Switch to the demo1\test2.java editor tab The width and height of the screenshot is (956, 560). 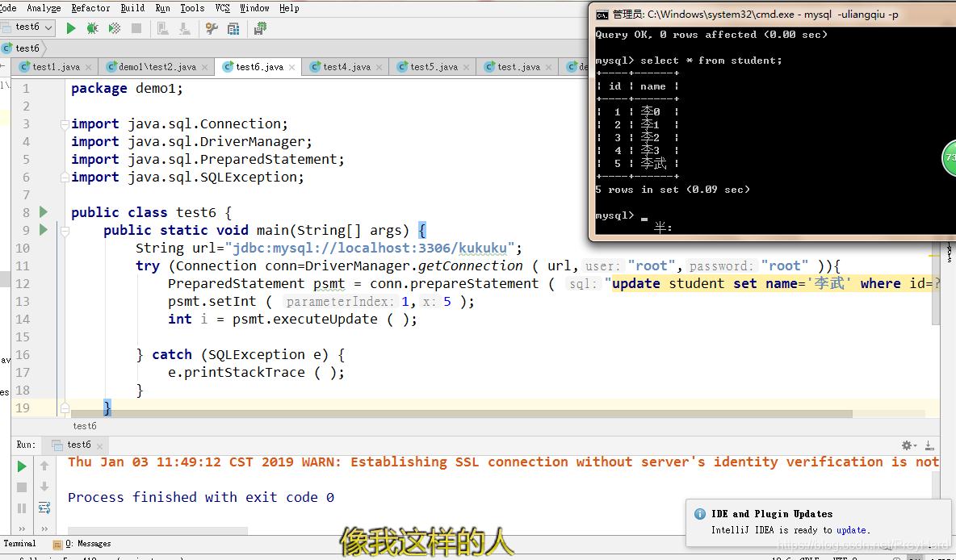(x=157, y=67)
